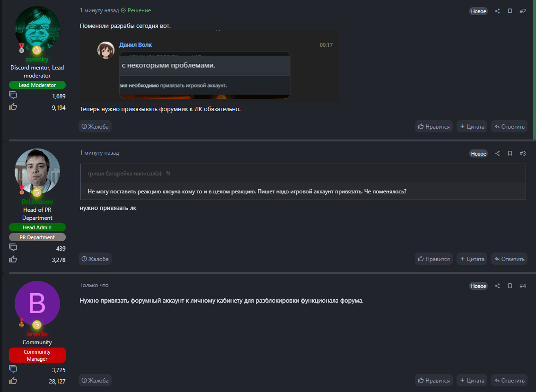Viewport: 536px width, 392px height.
Task: Bookmark post #2 by savosky
Action: coord(510,11)
